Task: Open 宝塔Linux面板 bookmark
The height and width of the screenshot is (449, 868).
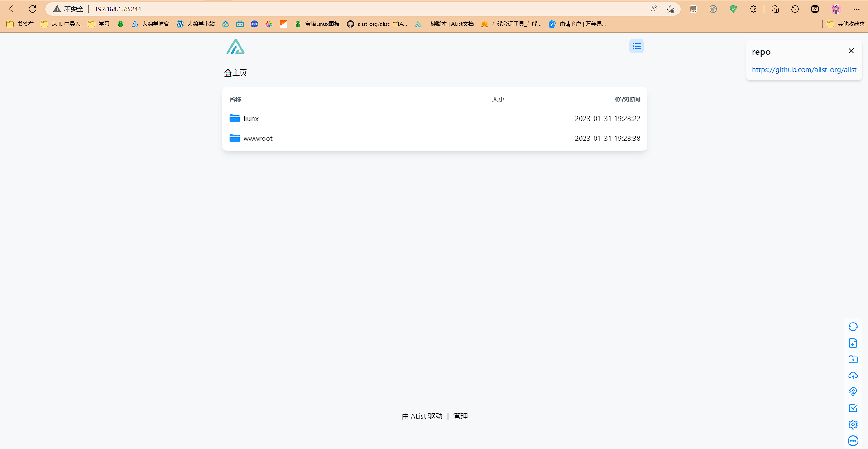Action: 317,24
